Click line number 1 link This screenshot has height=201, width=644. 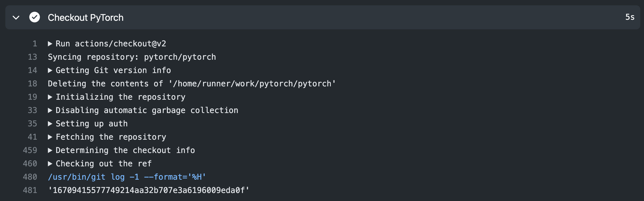[35, 44]
